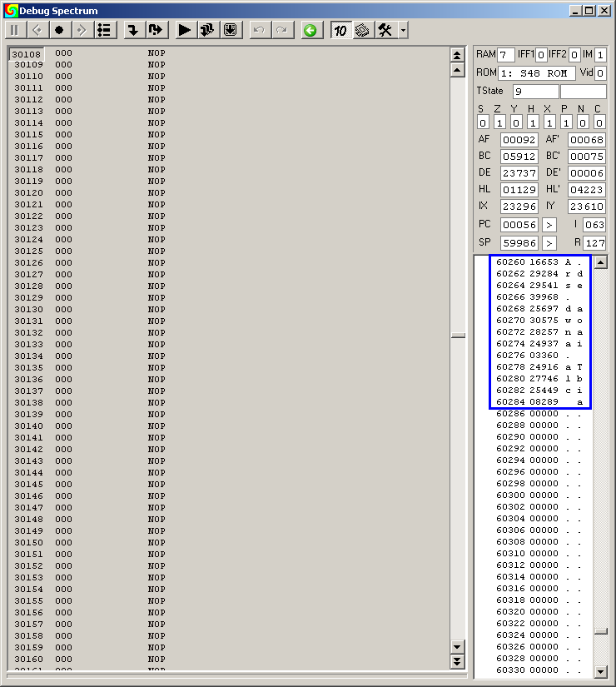This screenshot has height=687, width=616.
Task: Toggle the IFF2 flag box
Action: [x=574, y=55]
